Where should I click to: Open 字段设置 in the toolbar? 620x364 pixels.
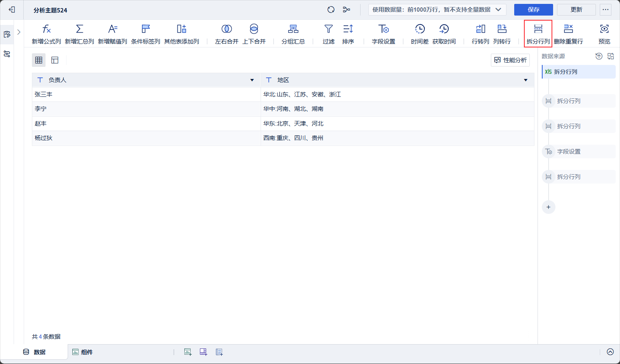(384, 34)
